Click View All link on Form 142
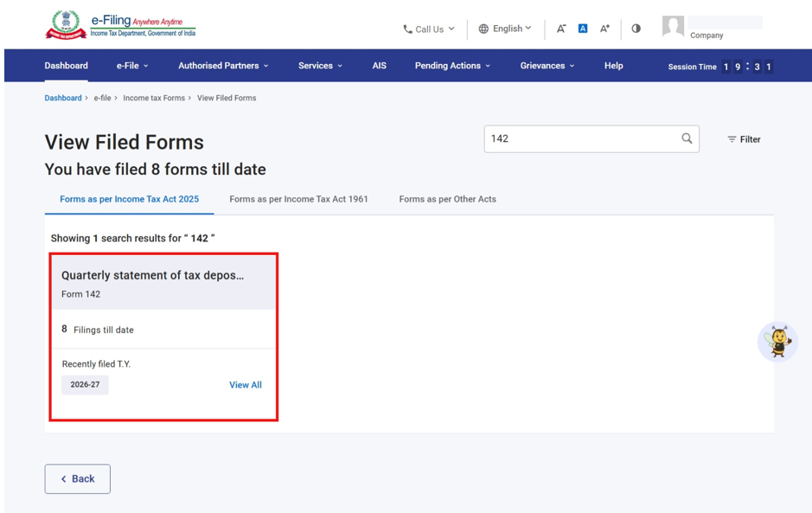This screenshot has height=513, width=812. pos(246,385)
